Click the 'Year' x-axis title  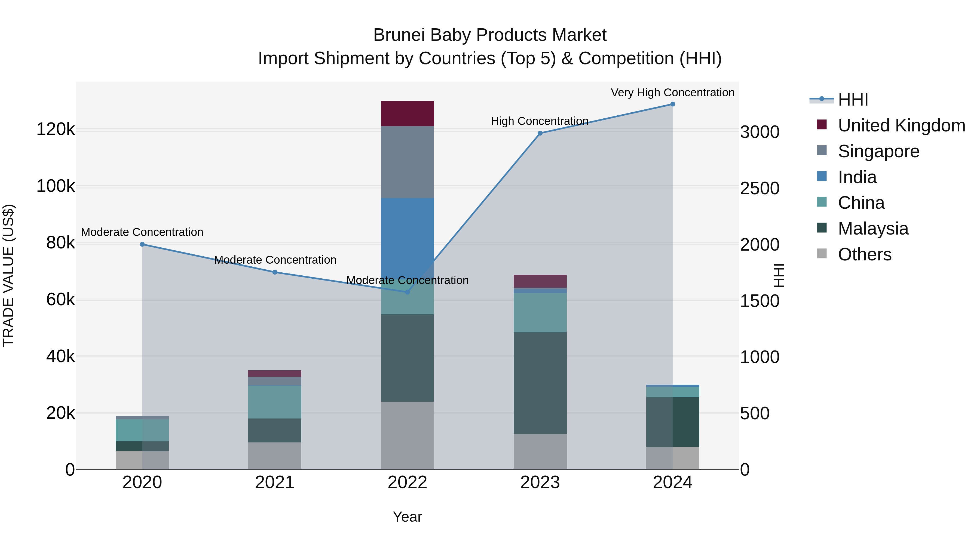pyautogui.click(x=408, y=517)
